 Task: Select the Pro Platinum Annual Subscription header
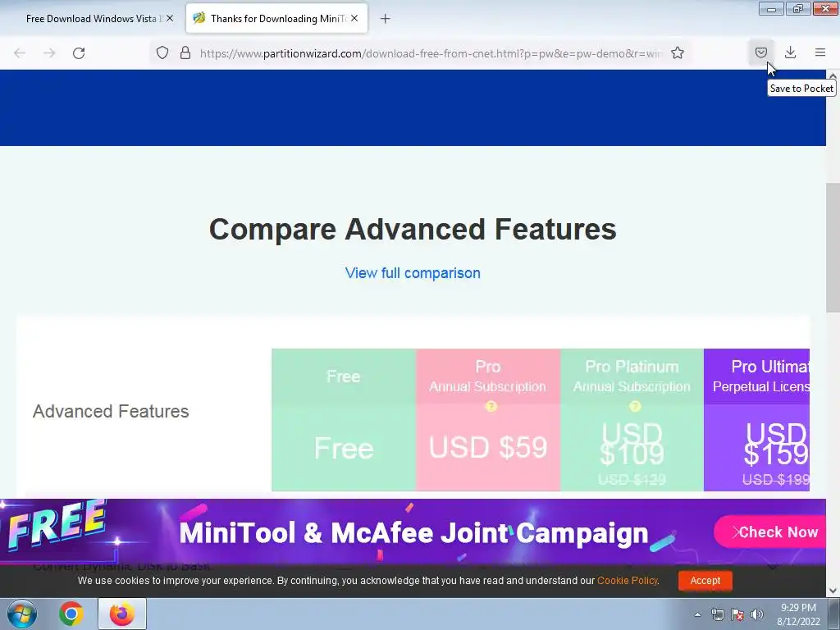pyautogui.click(x=632, y=376)
